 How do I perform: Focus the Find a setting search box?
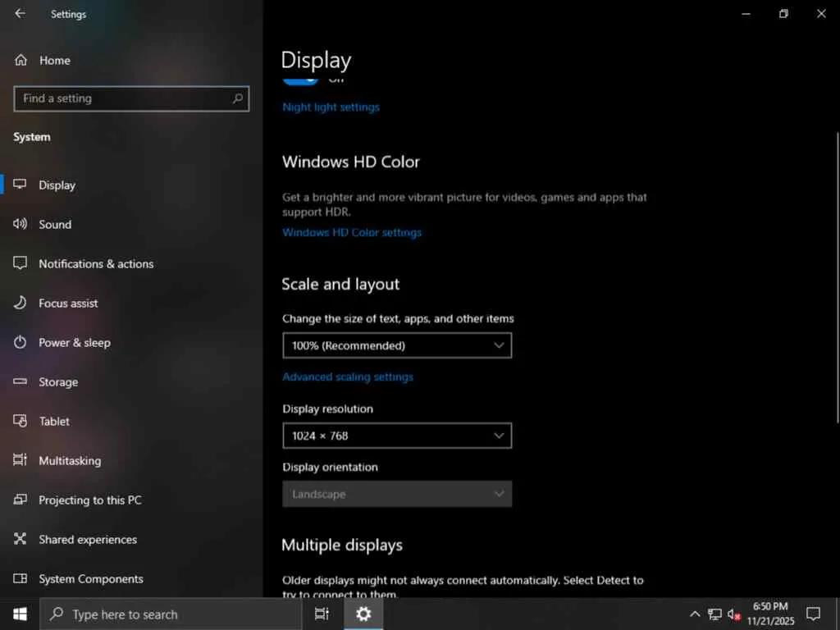(131, 98)
